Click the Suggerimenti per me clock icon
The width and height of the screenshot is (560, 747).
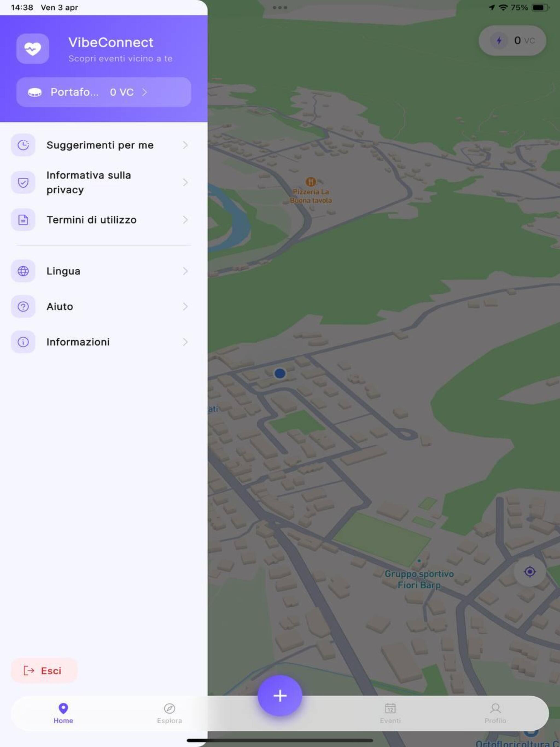(23, 145)
